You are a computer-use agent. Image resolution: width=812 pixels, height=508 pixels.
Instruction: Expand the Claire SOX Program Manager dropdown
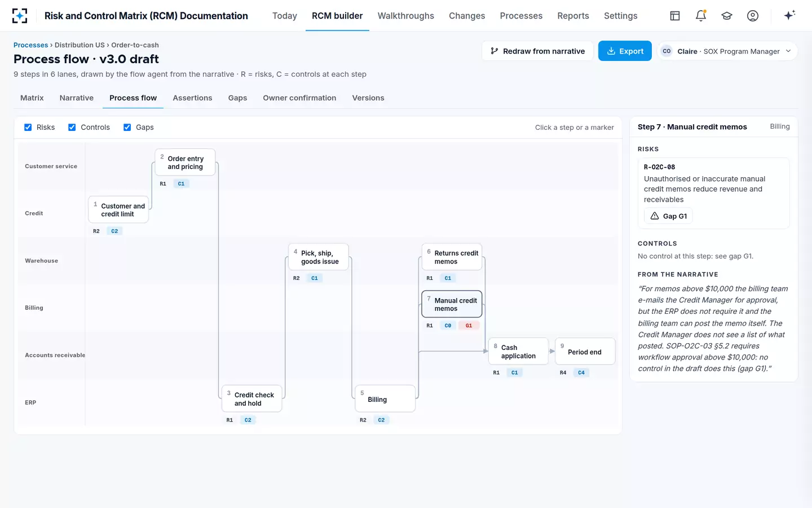pos(727,51)
